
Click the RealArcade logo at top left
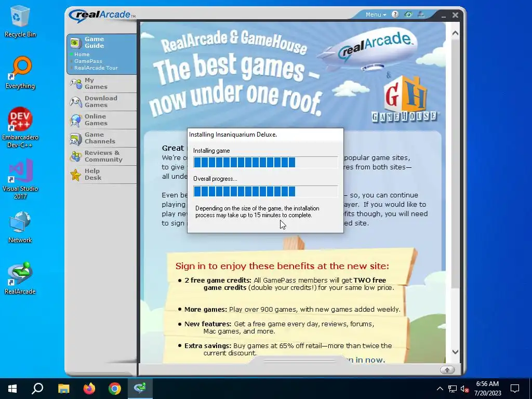point(102,15)
